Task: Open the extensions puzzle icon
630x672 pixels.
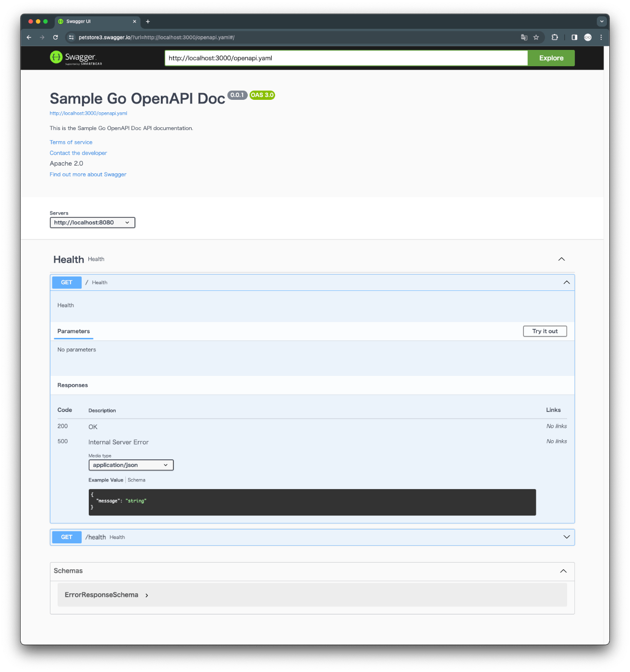Action: pyautogui.click(x=555, y=37)
